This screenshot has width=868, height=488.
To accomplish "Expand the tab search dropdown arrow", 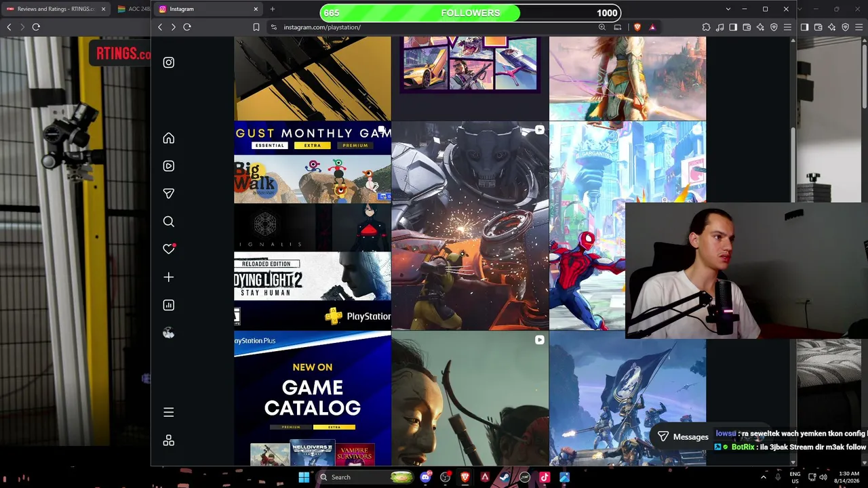I will (x=728, y=9).
